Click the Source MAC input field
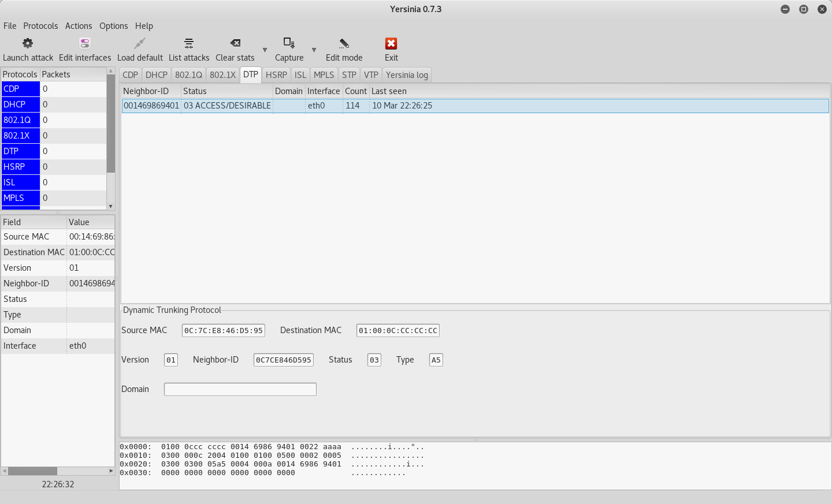 point(224,331)
